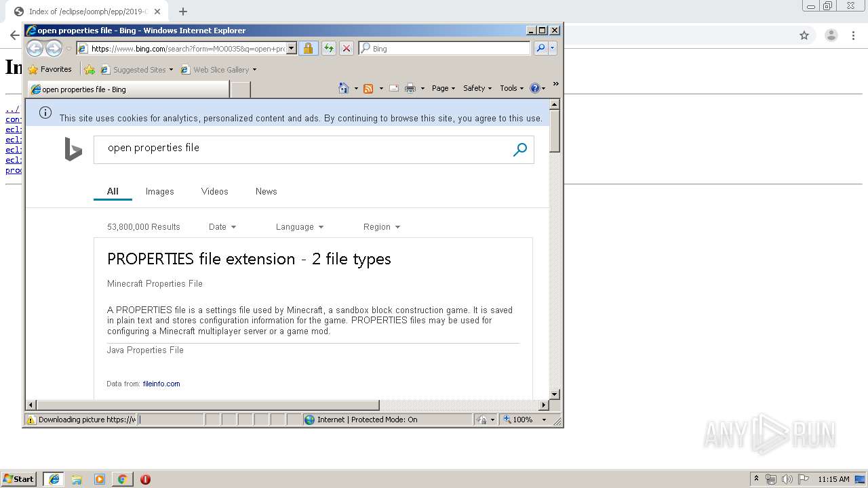This screenshot has width=868, height=488.
Task: Select the All results tab
Action: [113, 191]
